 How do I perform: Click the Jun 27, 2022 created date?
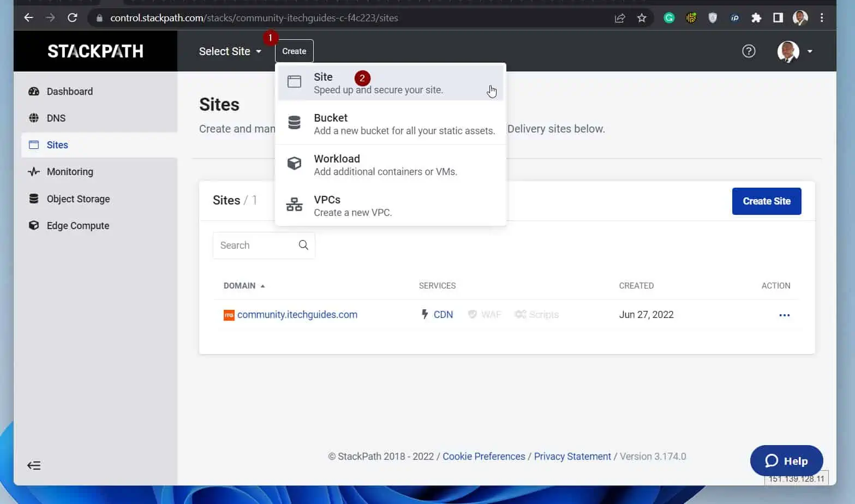[646, 315]
